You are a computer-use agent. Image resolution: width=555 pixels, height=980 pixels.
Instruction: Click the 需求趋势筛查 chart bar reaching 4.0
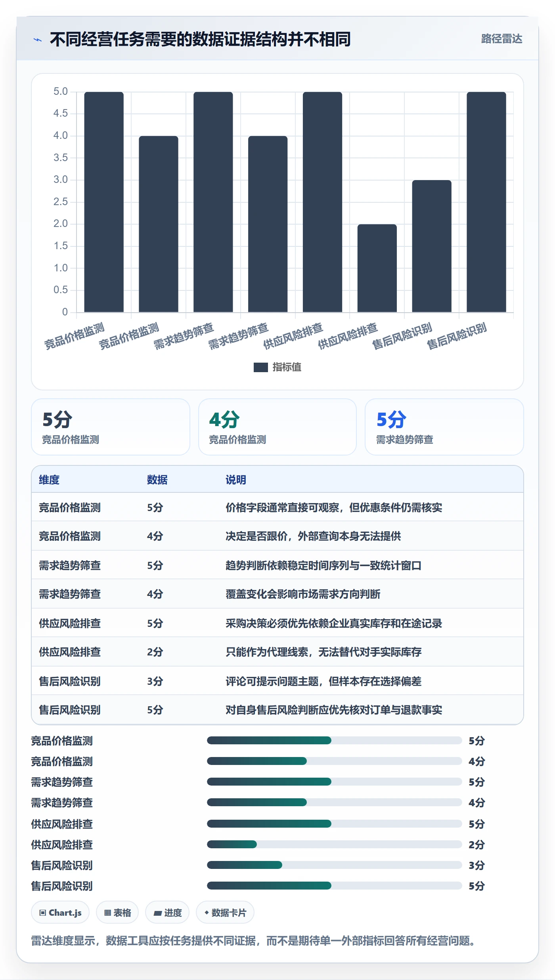pos(268,224)
